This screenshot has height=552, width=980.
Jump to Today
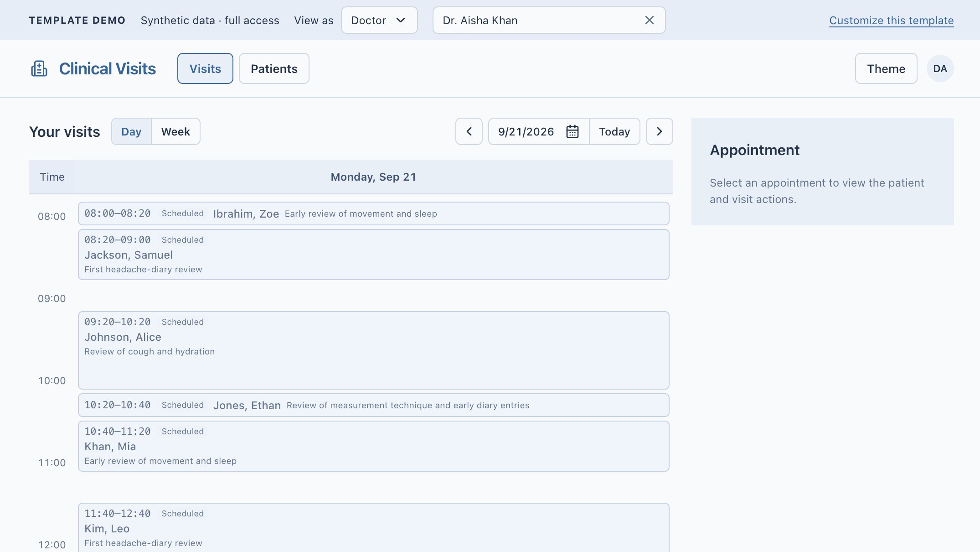pyautogui.click(x=614, y=131)
